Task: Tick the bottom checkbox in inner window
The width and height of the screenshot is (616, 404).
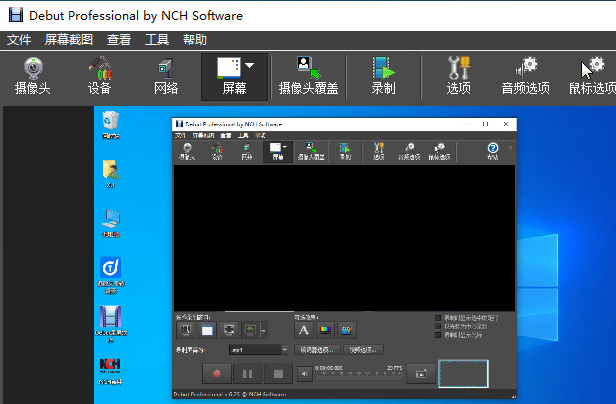Action: pos(438,335)
